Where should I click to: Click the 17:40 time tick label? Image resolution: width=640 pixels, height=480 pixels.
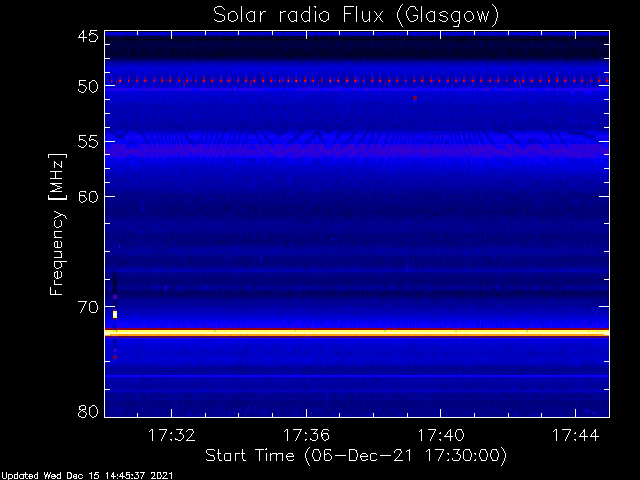(x=441, y=435)
